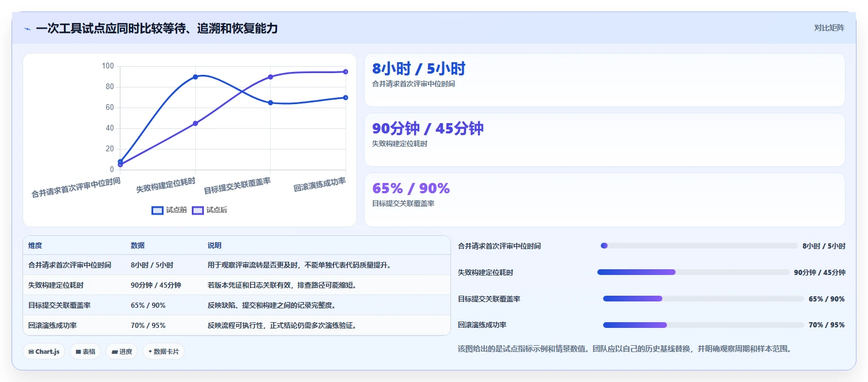
Task: Click the Chart.js tag chip
Action: point(44,352)
